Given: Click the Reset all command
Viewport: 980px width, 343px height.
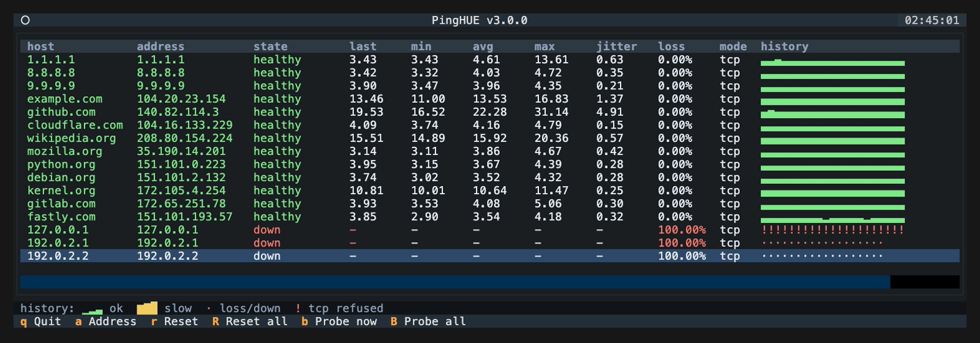Looking at the screenshot, I should click(250, 322).
